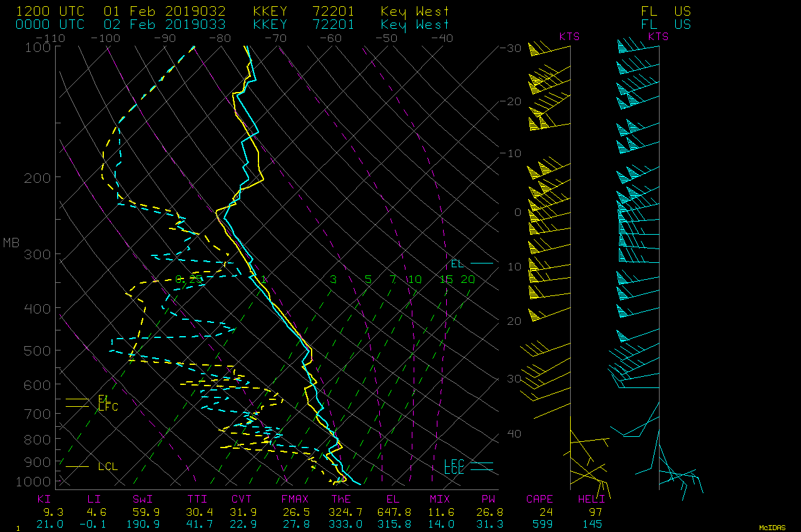Click the 'McIDAS' software label

click(772, 528)
